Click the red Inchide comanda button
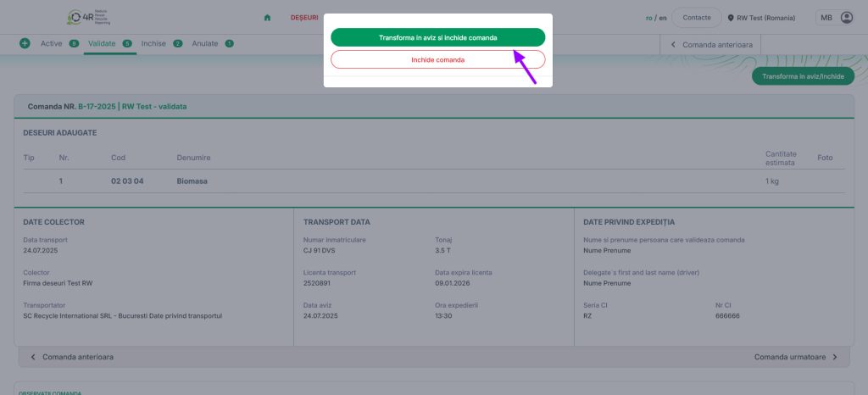This screenshot has width=868, height=395. pyautogui.click(x=437, y=59)
